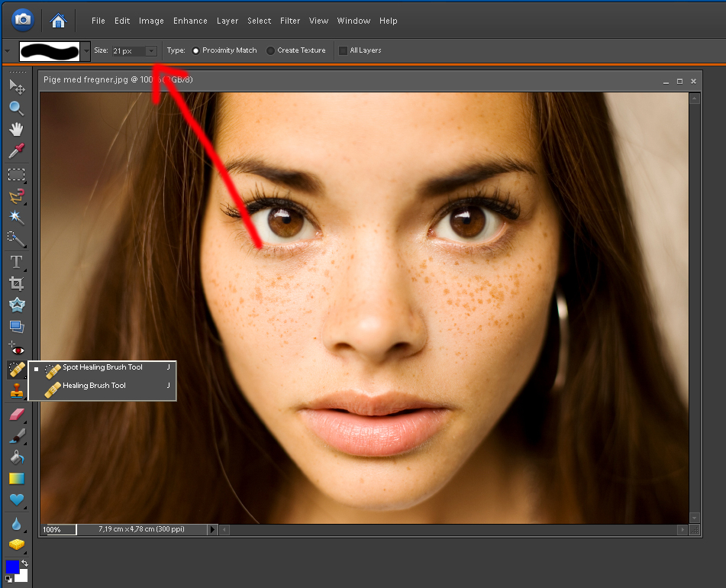Choose Healing Brush Tool from flyout
726x588 pixels.
(x=94, y=386)
